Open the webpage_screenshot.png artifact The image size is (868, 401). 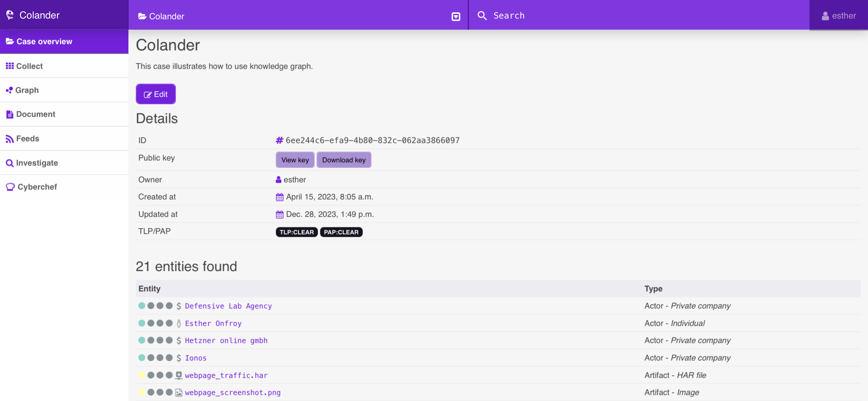point(233,392)
